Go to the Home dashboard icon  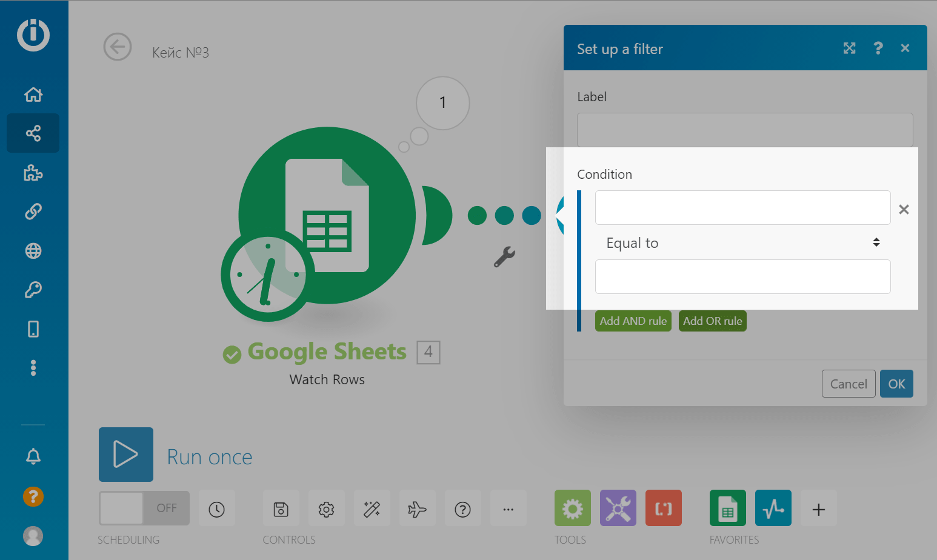click(x=33, y=95)
